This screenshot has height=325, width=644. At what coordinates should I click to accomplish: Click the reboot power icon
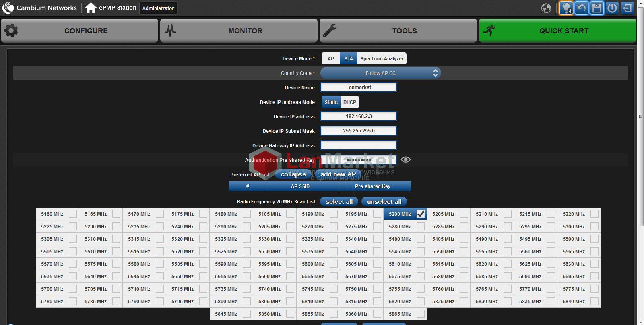tap(612, 8)
